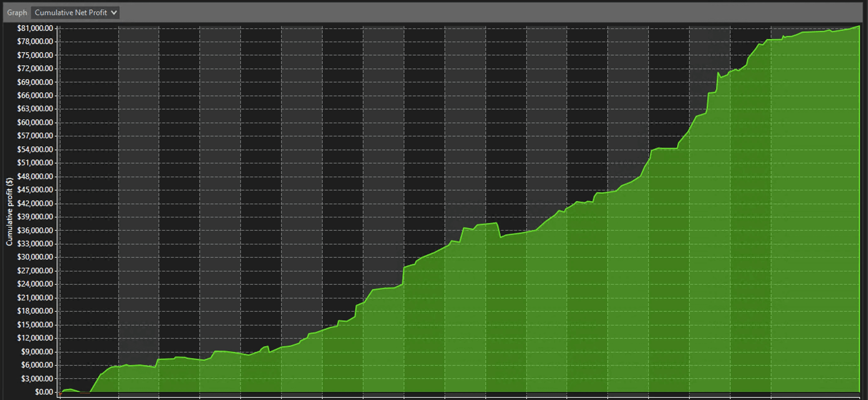The height and width of the screenshot is (400, 868).
Task: Click the $42,000.00 y-axis label
Action: pos(35,203)
